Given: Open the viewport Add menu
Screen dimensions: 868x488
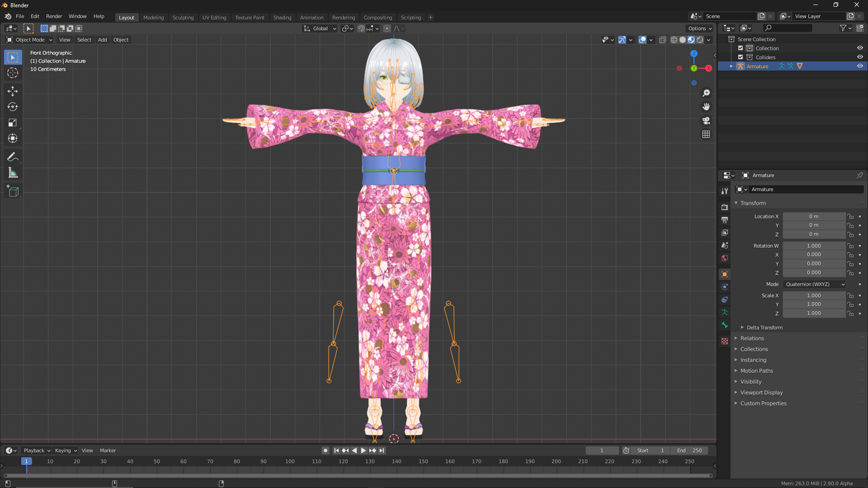Looking at the screenshot, I should 102,40.
